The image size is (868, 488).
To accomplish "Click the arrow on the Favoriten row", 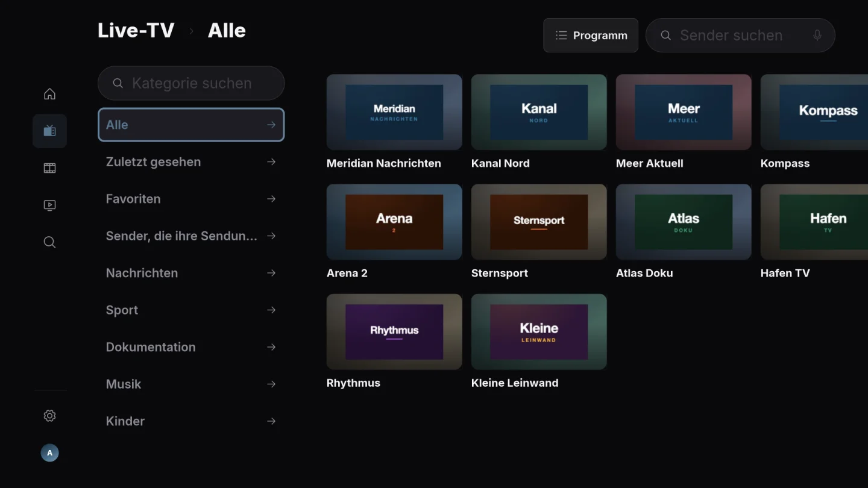I will [271, 199].
